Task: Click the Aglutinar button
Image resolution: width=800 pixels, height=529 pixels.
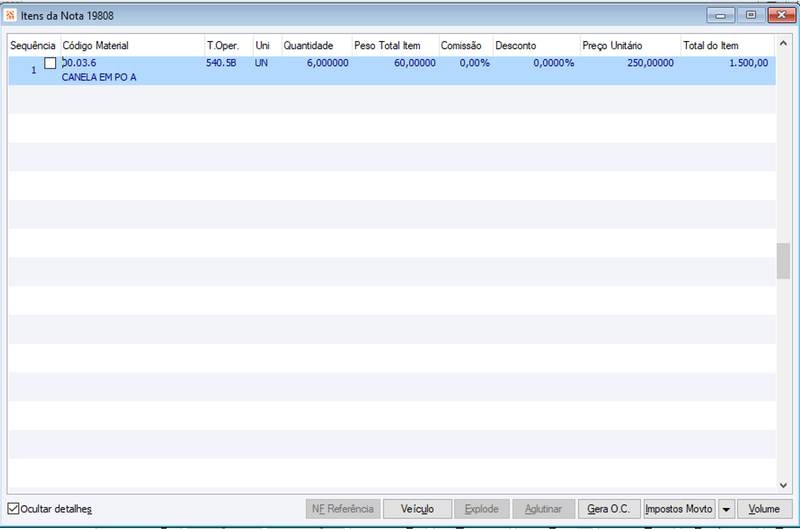Action: (x=543, y=509)
